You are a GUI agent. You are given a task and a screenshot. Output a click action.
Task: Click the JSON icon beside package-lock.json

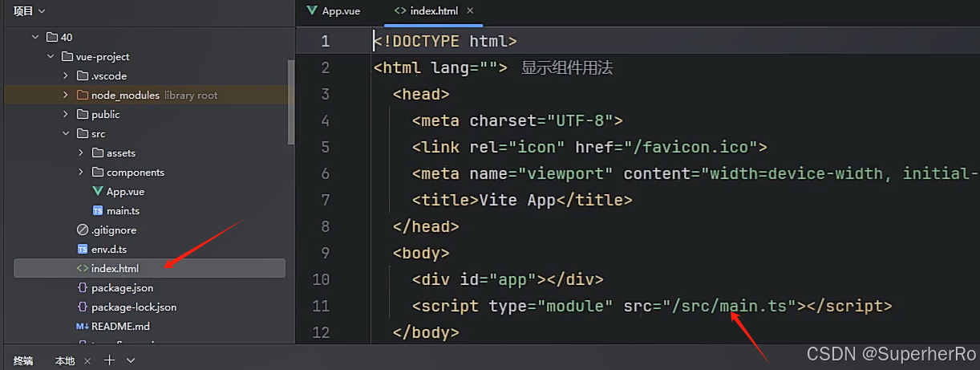(x=83, y=307)
